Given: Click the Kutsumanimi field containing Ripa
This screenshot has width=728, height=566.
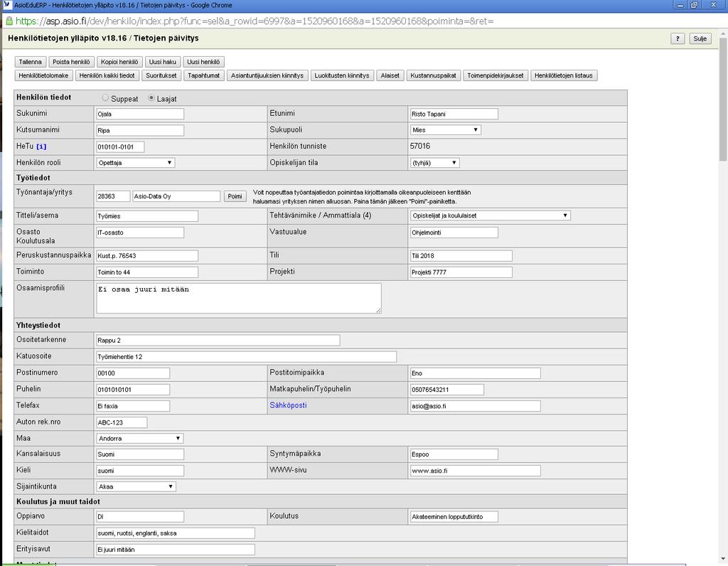Looking at the screenshot, I should tap(140, 130).
